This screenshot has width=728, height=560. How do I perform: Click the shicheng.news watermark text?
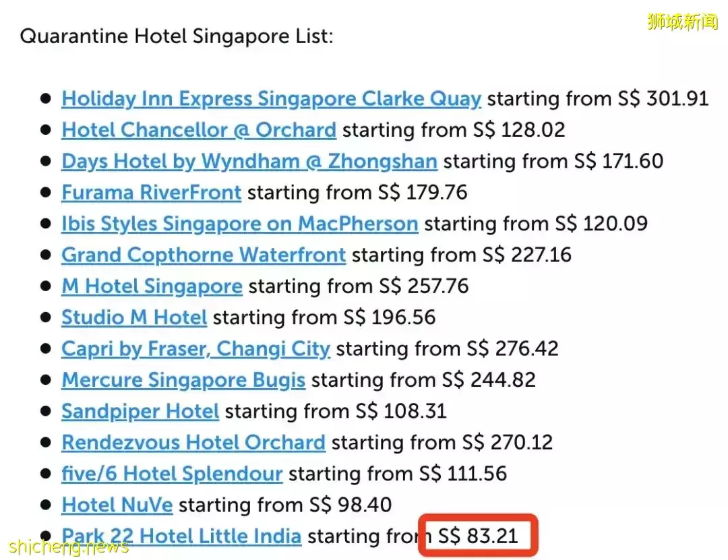(69, 547)
